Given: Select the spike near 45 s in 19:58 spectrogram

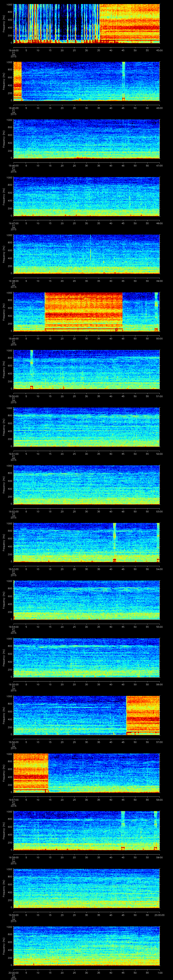Looking at the screenshot, I should pos(123,831).
